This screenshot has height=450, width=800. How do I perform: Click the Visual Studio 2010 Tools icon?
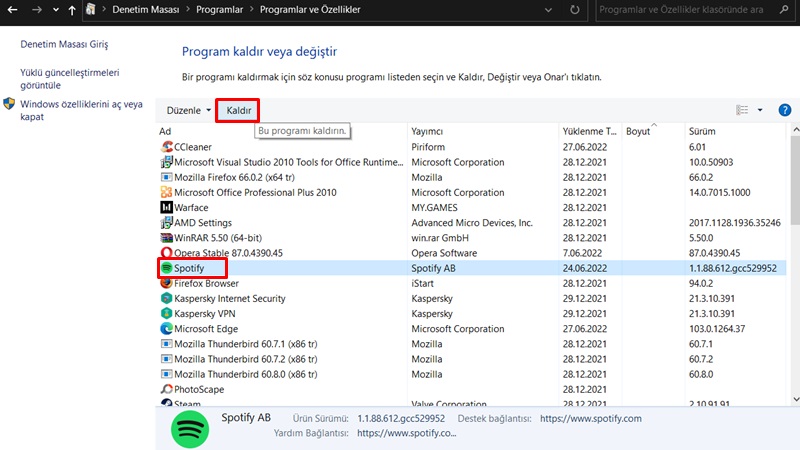[x=166, y=162]
